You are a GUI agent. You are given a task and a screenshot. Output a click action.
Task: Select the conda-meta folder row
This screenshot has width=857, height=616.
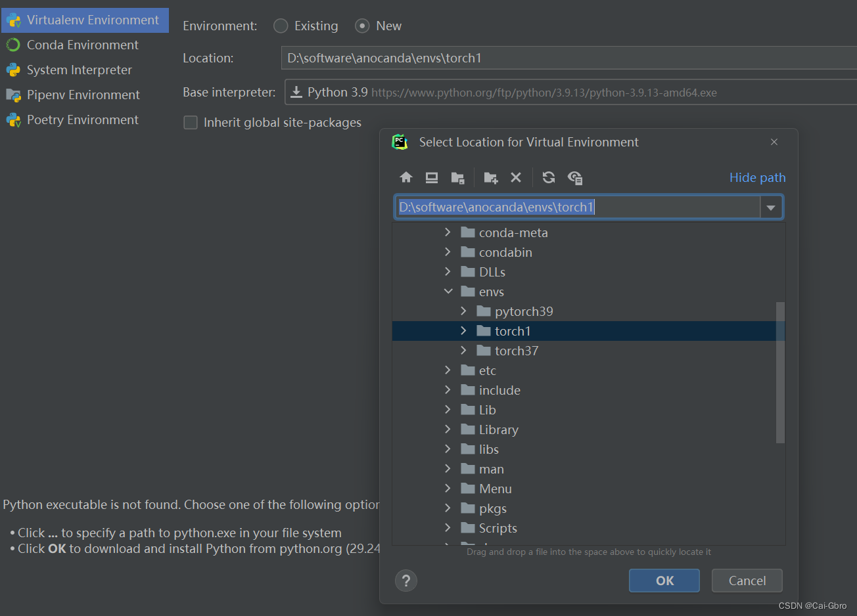click(584, 232)
